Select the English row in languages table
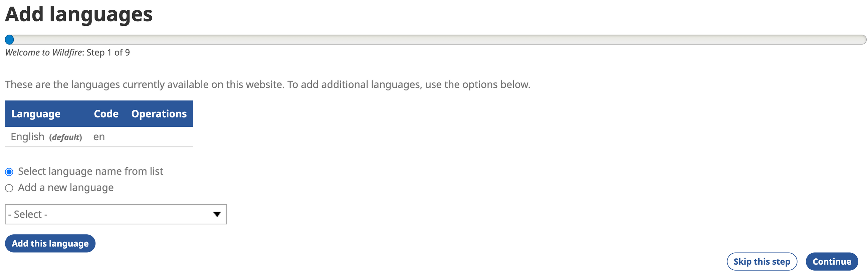868x274 pixels. (27, 137)
